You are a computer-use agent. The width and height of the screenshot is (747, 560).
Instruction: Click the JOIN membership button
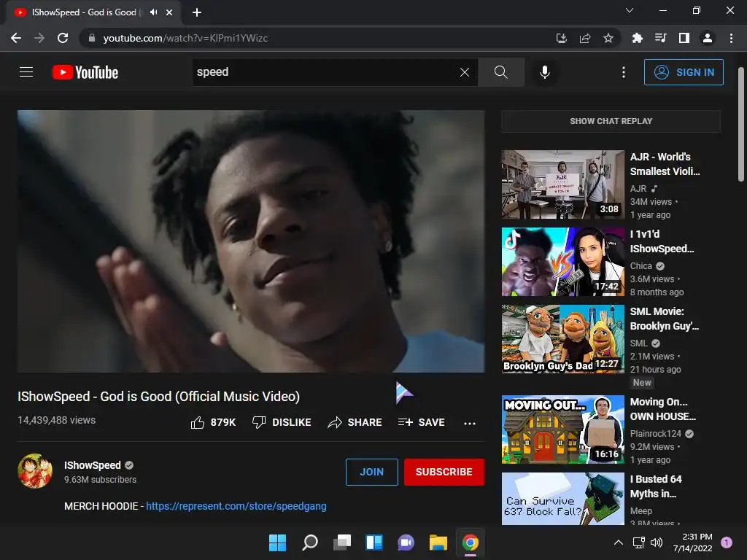371,472
